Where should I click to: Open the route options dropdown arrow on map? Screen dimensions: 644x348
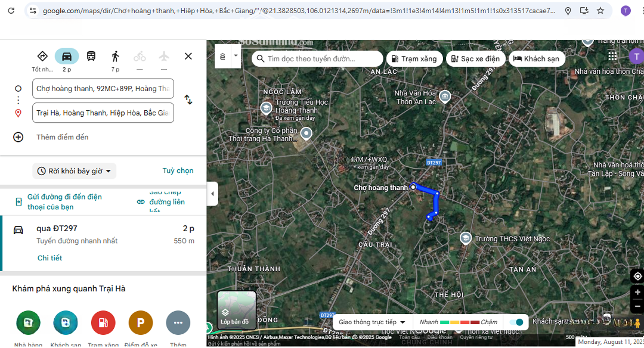pyautogui.click(x=236, y=56)
